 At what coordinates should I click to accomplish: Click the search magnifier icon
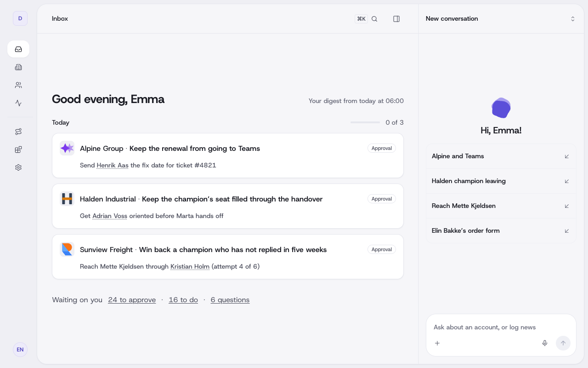coord(374,19)
